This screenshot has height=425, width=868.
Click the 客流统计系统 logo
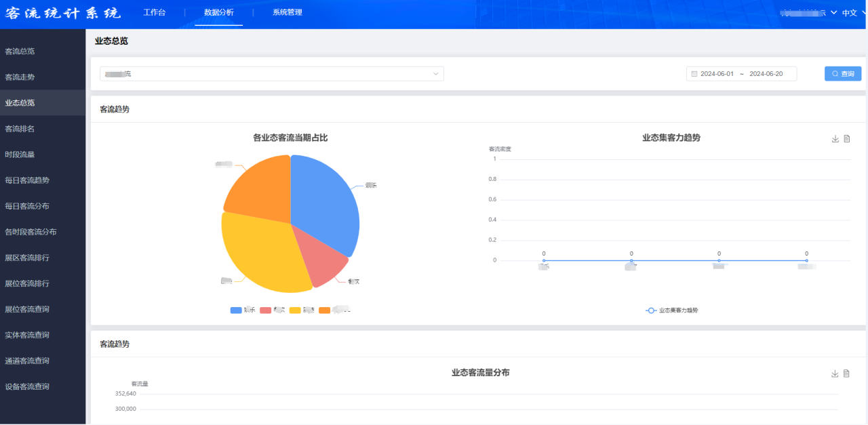[63, 12]
